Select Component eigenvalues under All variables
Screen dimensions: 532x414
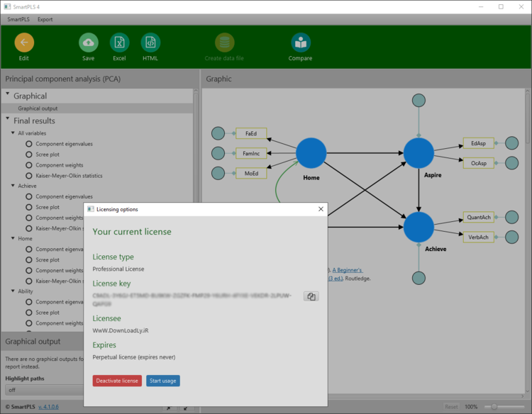tap(64, 144)
